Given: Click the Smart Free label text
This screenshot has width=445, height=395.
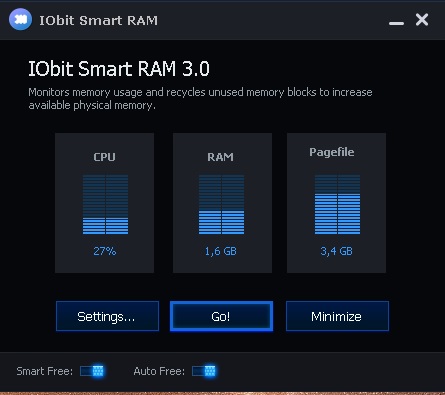Looking at the screenshot, I should click(x=45, y=371).
